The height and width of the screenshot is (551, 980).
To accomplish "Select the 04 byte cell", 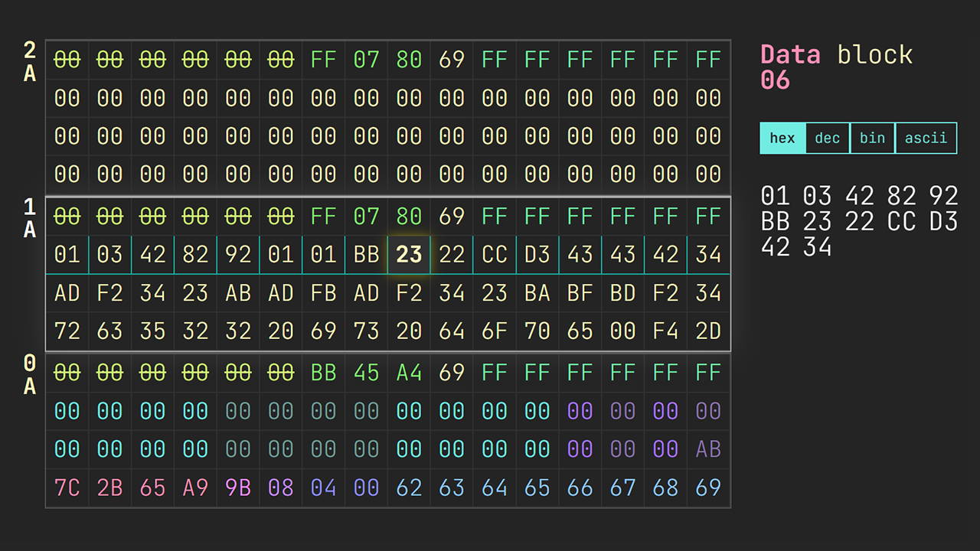I will [x=323, y=488].
